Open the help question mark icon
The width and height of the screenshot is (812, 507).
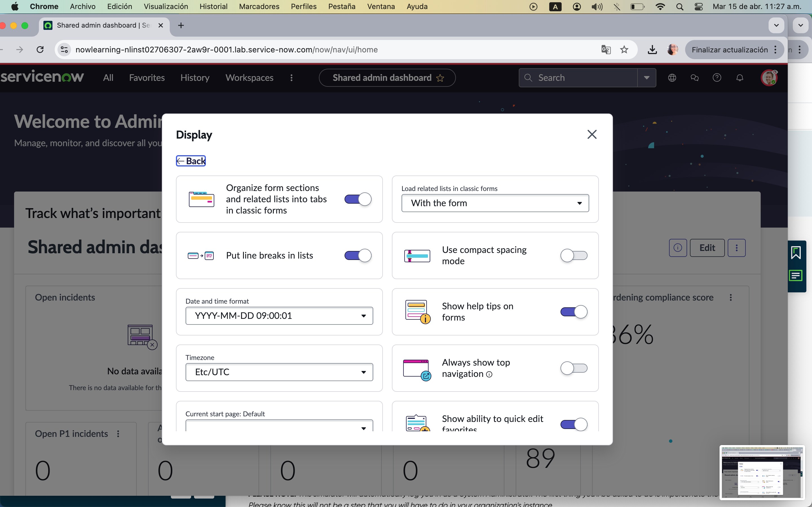click(x=717, y=77)
